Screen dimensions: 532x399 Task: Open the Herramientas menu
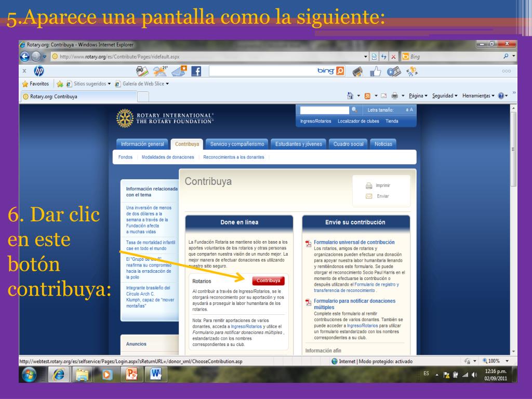[x=478, y=96]
